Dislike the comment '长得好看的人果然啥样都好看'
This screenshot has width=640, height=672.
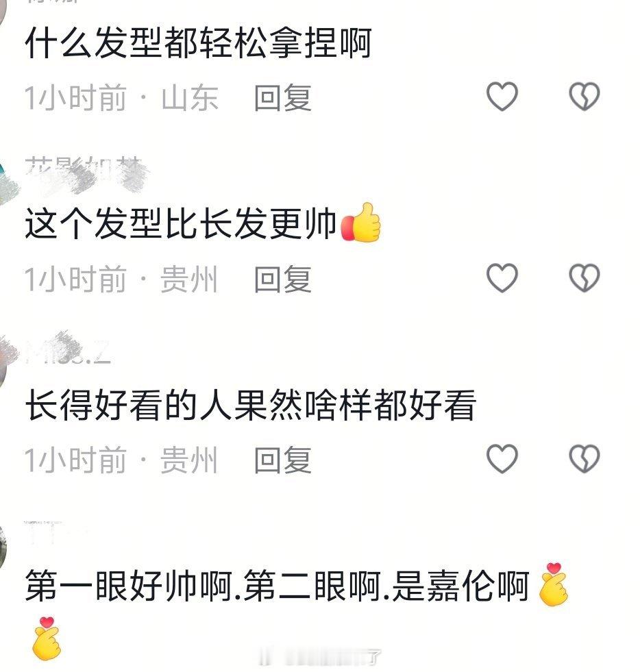click(584, 458)
